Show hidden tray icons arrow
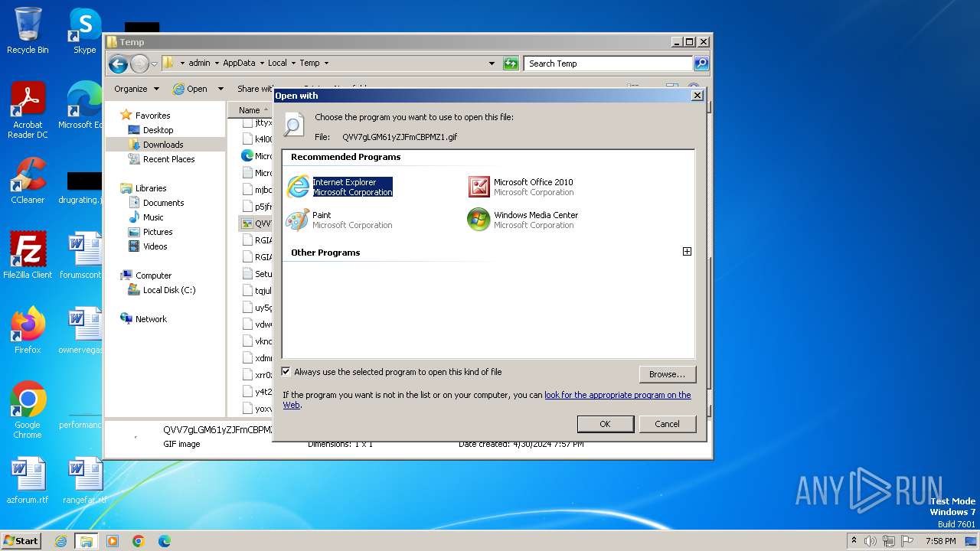 (x=854, y=540)
